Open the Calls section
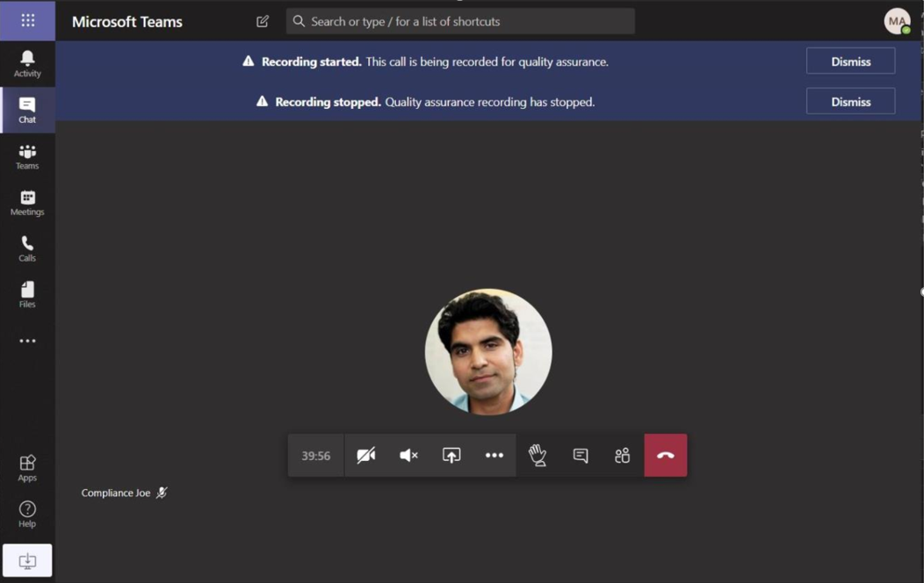Screen dimensions: 924x583 point(27,248)
